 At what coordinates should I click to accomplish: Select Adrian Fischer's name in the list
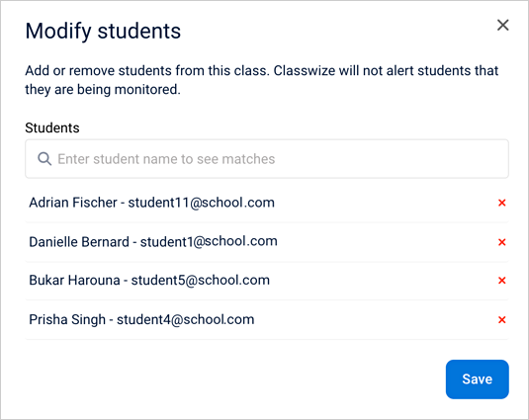click(x=73, y=203)
